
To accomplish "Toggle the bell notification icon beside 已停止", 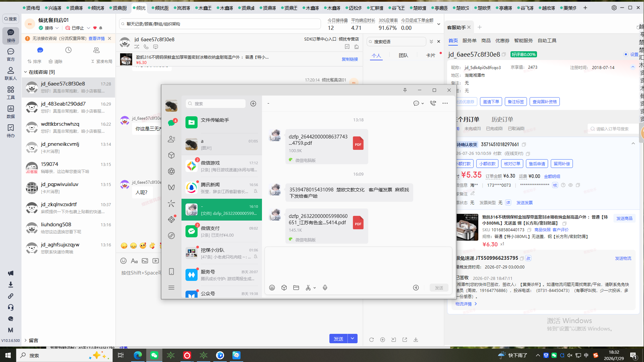I will [101, 28].
